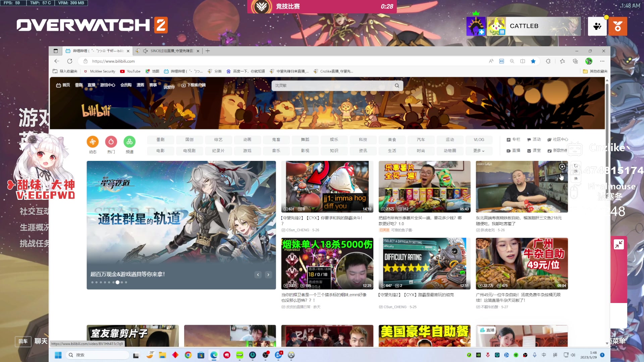Advance the banner carousel with the right arrow
The height and width of the screenshot is (362, 644).
[268, 275]
